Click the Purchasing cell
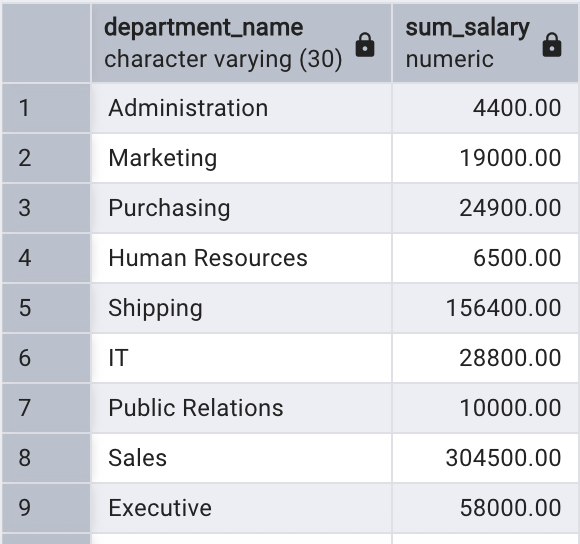The height and width of the screenshot is (544, 580). 241,208
